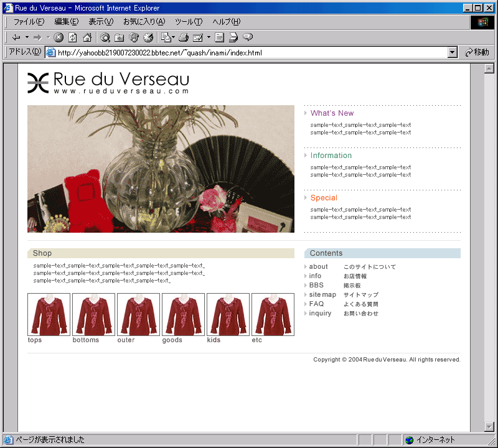
Task: Click the page icon in address bar
Action: point(51,52)
